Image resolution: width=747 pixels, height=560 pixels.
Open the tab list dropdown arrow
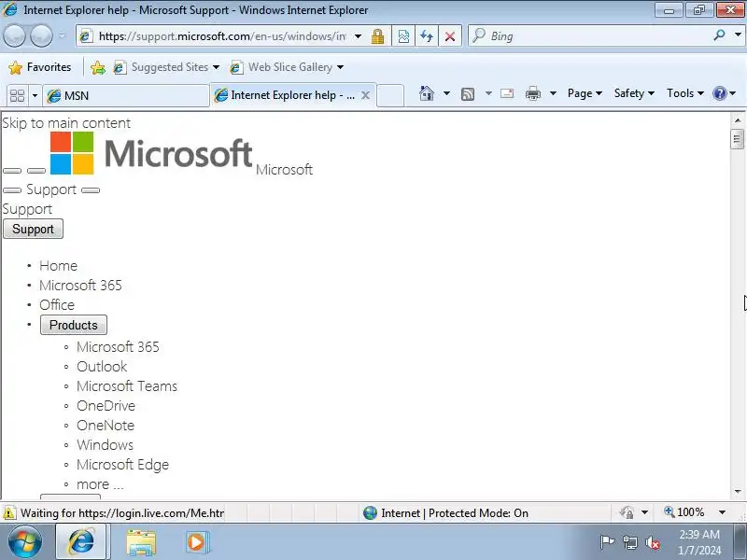35,96
